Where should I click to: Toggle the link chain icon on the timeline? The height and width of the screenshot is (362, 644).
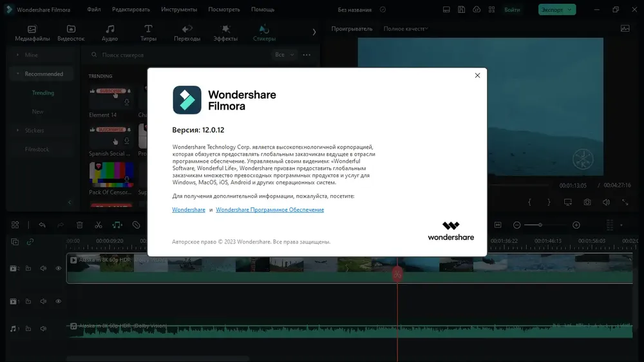(30, 242)
